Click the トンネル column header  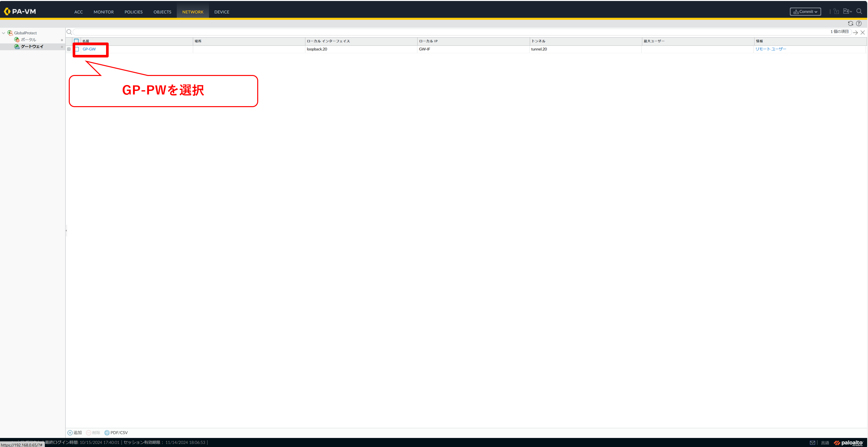585,41
